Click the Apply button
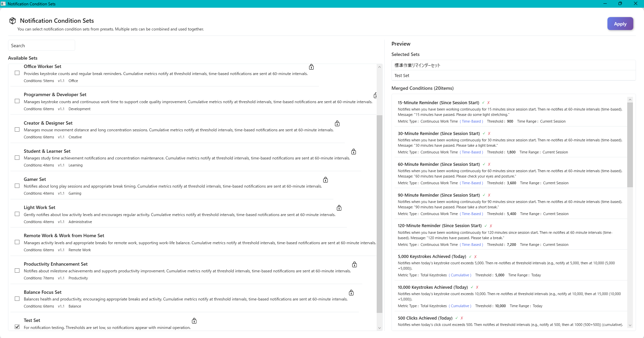This screenshot has width=644, height=338. (620, 23)
